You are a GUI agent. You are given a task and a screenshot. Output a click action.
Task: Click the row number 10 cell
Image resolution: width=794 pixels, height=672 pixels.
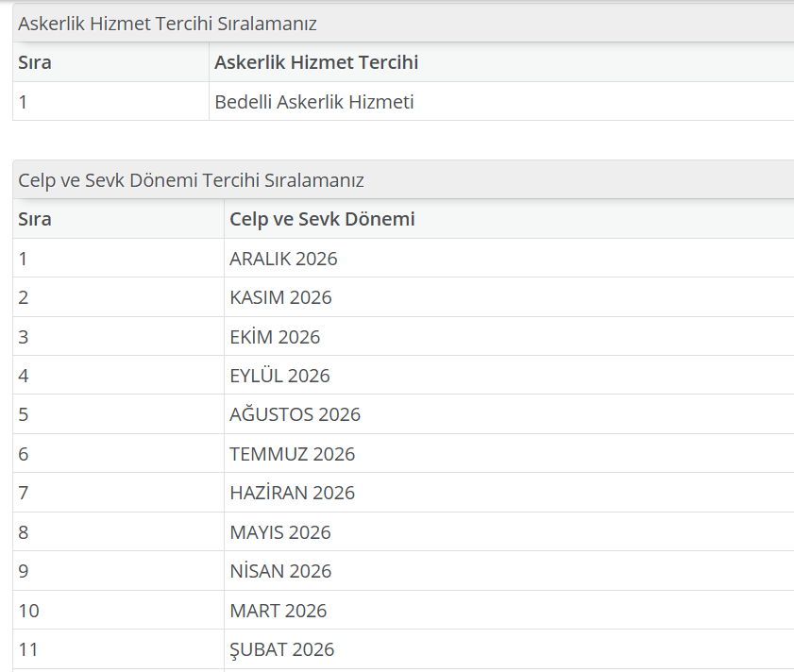28,611
